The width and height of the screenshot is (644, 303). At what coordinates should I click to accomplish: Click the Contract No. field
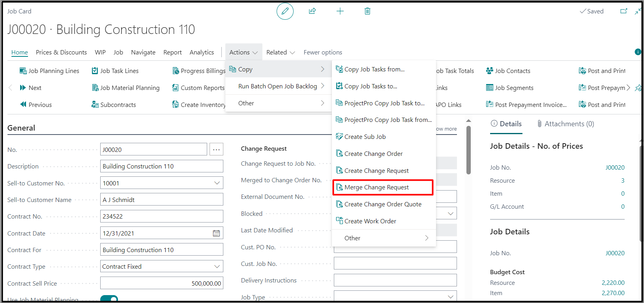point(162,216)
